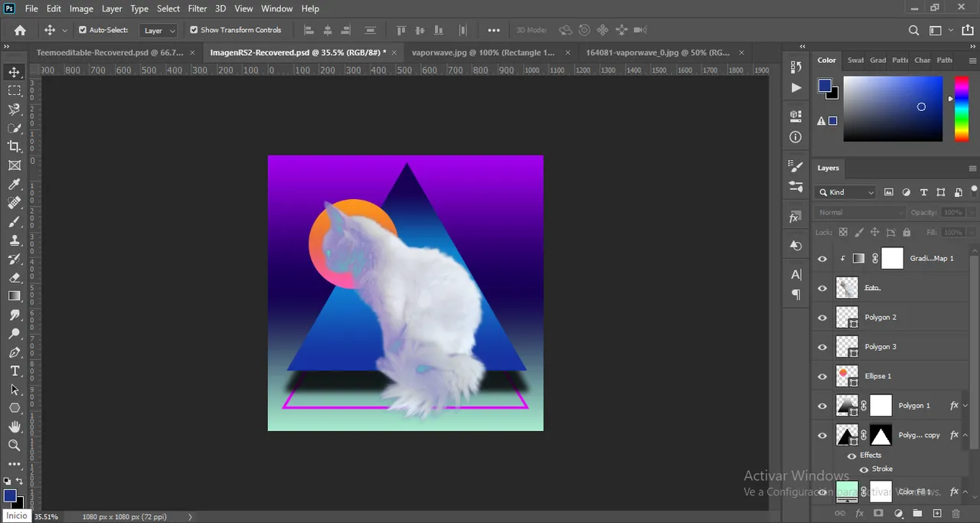Open the Actions panel play icon
980x523 pixels.
tap(796, 88)
